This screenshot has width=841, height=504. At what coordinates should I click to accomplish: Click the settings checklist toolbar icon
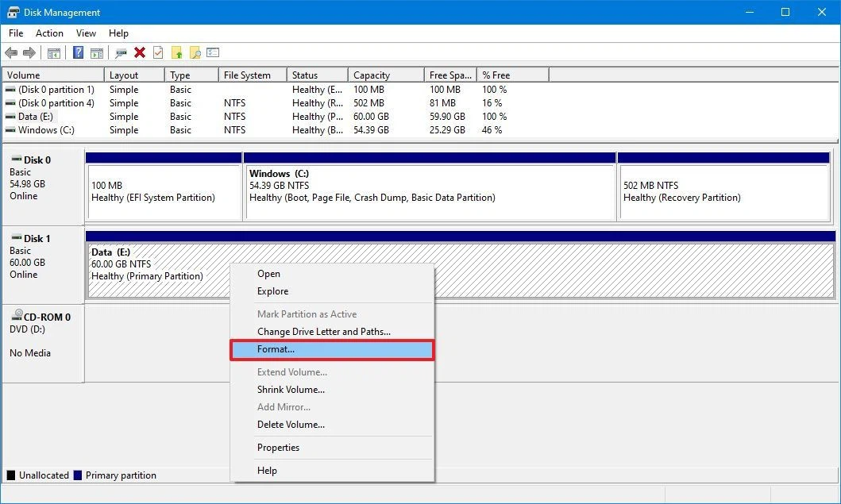(213, 53)
